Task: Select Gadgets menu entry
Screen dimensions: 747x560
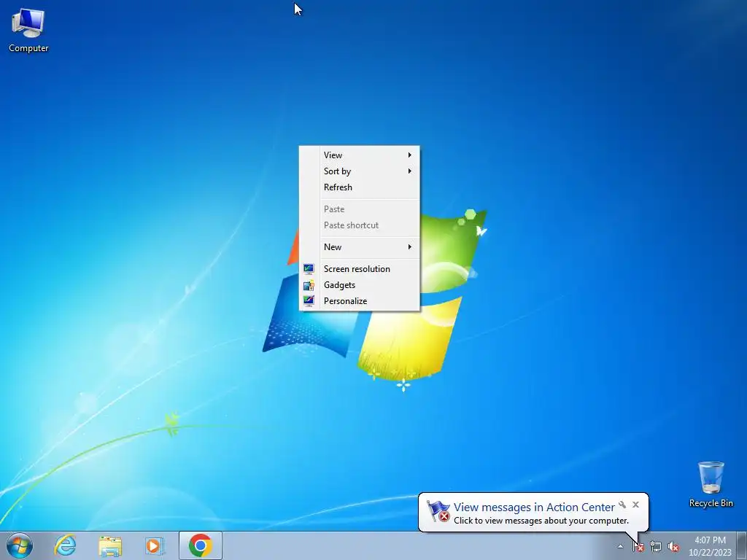Action: coord(359,285)
